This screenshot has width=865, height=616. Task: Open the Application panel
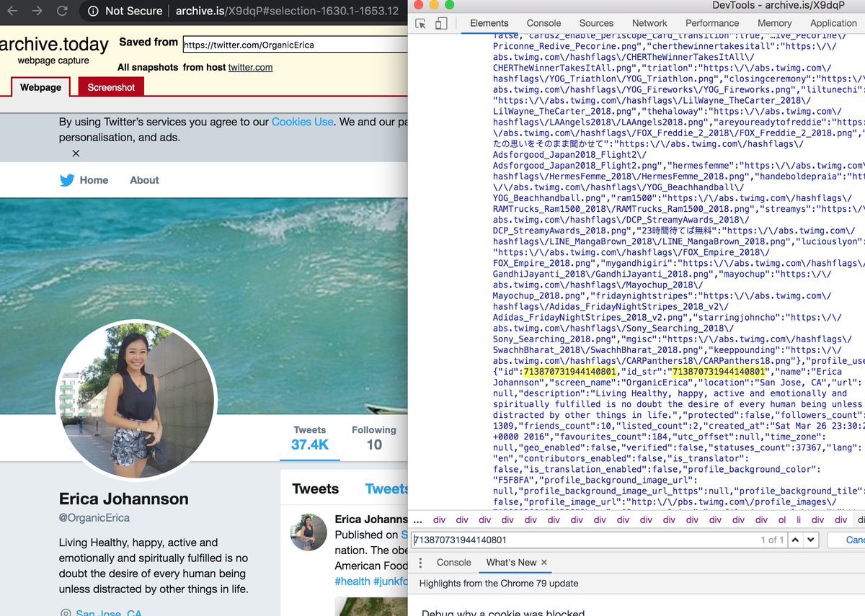pos(833,23)
